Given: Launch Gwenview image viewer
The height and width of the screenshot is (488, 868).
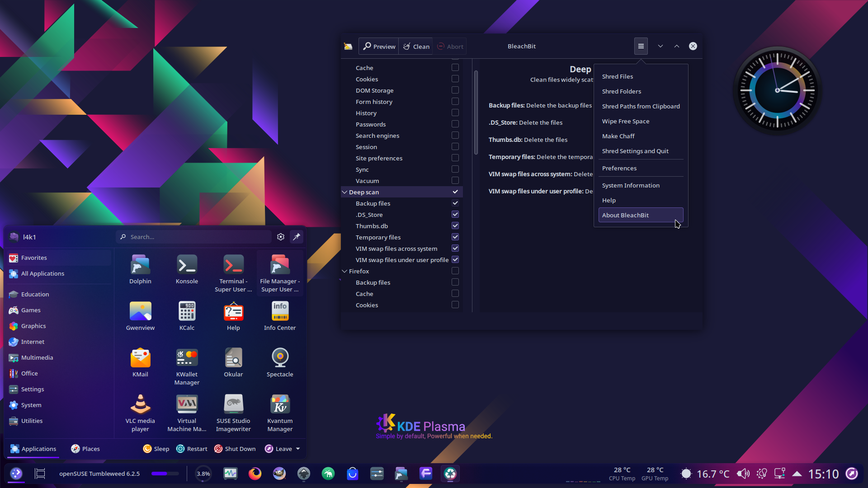Looking at the screenshot, I should pos(140,316).
